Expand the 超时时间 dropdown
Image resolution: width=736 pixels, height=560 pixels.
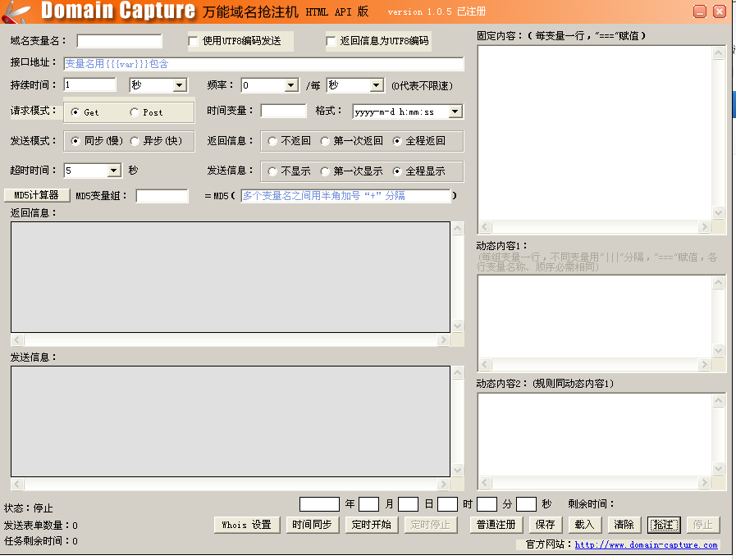[114, 171]
